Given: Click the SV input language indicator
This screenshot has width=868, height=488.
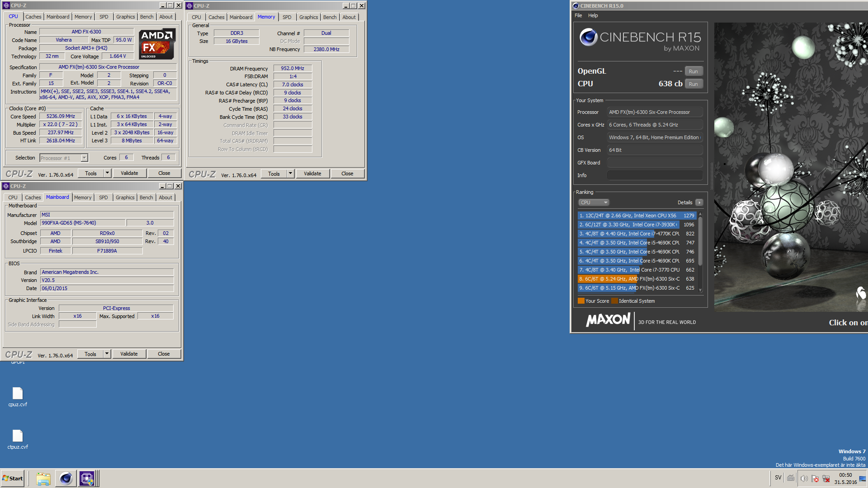Looking at the screenshot, I should pos(778,478).
